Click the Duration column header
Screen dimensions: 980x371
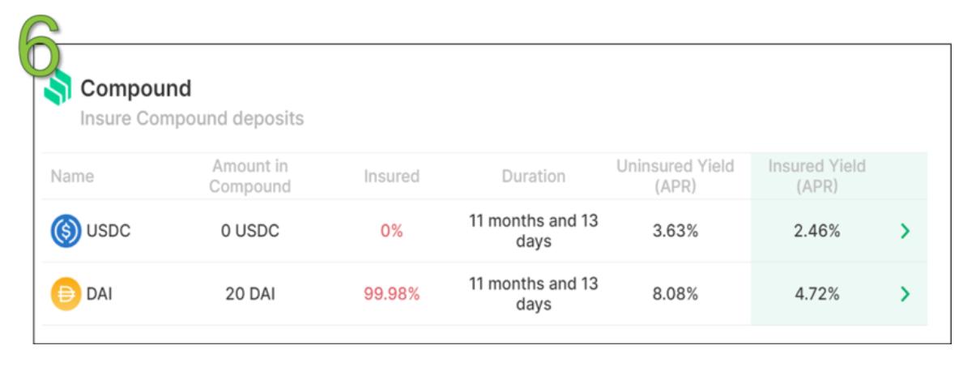coord(533,177)
